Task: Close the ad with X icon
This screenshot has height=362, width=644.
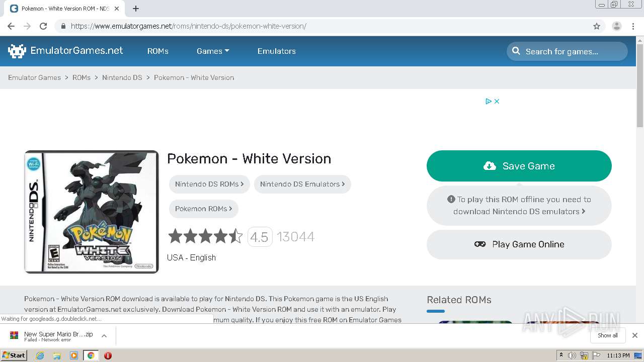Action: click(497, 101)
